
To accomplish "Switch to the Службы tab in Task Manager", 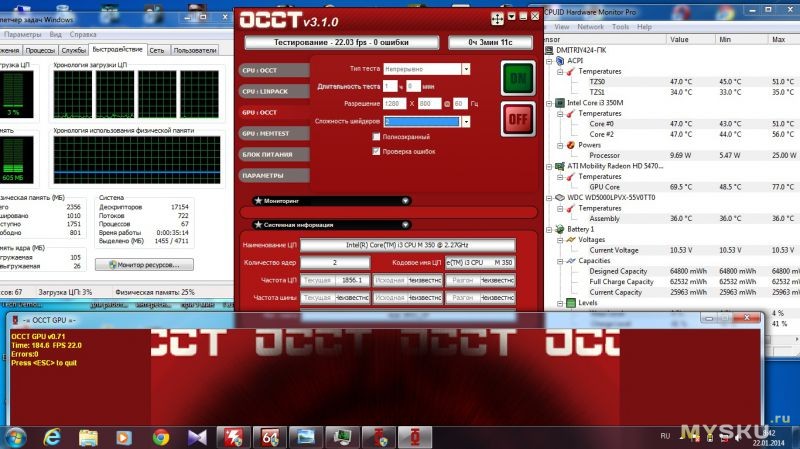I will (x=73, y=50).
